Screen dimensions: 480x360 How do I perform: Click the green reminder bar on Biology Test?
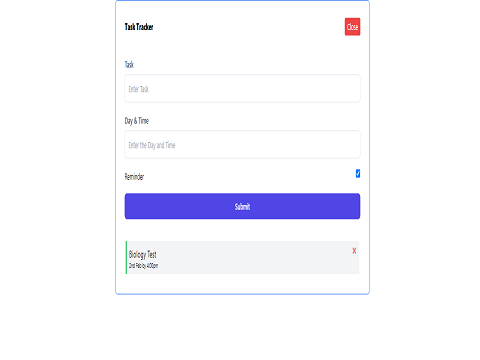[126, 257]
